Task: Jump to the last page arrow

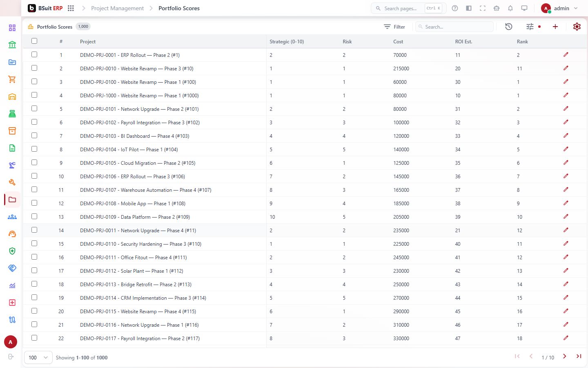Action: pyautogui.click(x=579, y=357)
